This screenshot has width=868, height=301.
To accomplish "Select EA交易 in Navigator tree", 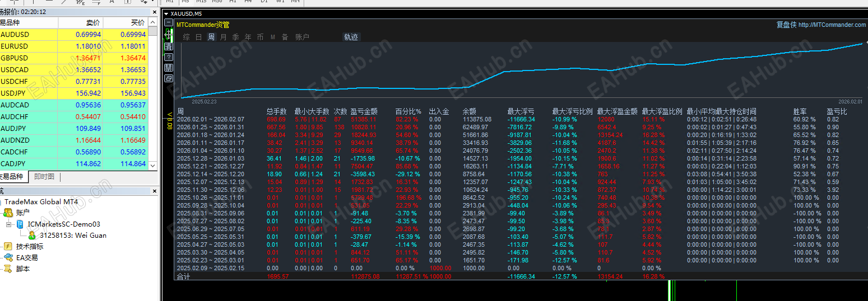I will 27,257.
